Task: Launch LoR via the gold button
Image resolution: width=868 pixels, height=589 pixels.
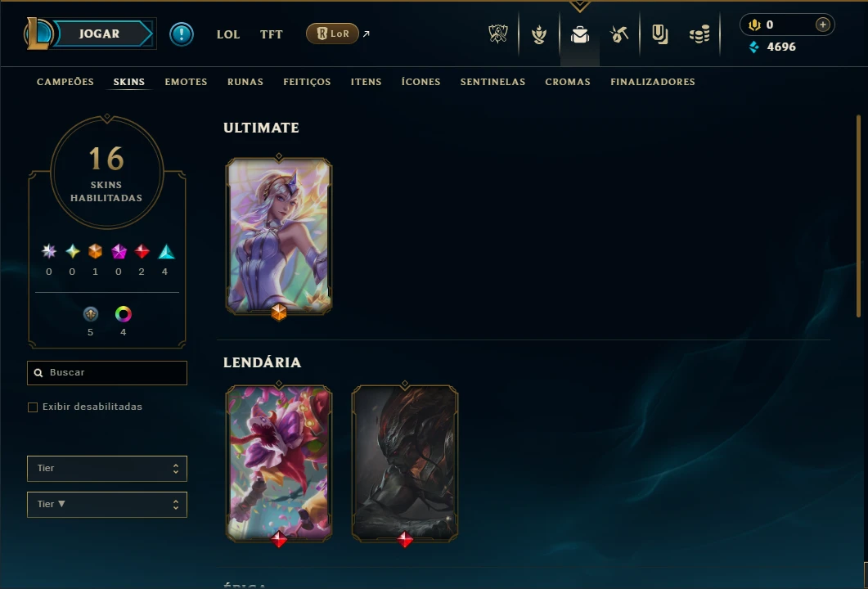Action: 332,34
